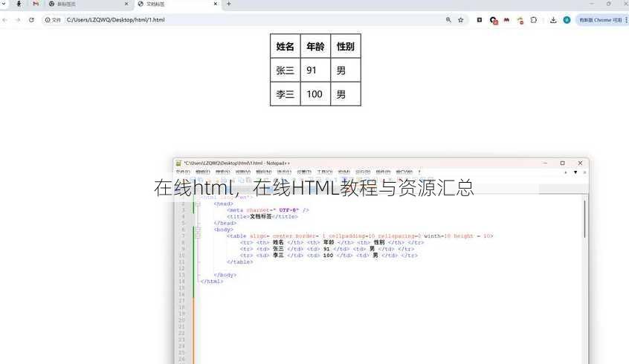
Task: Go back with Chrome's back arrow
Action: 4,19
